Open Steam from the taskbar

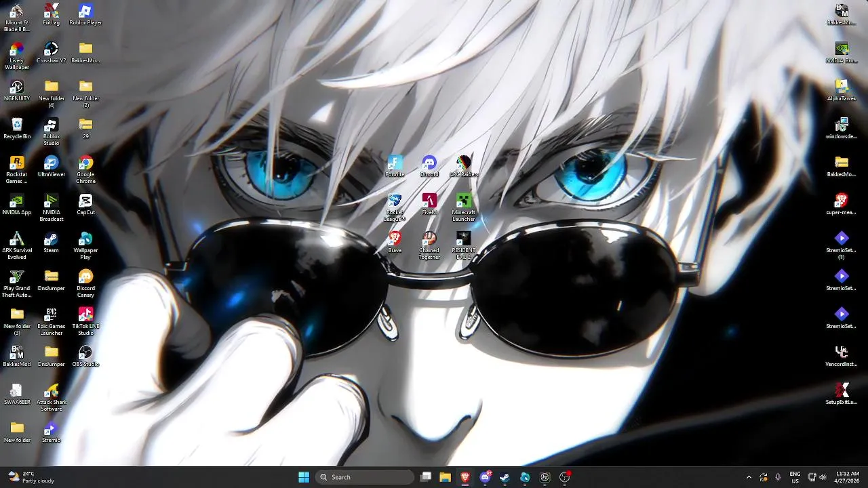pyautogui.click(x=505, y=477)
